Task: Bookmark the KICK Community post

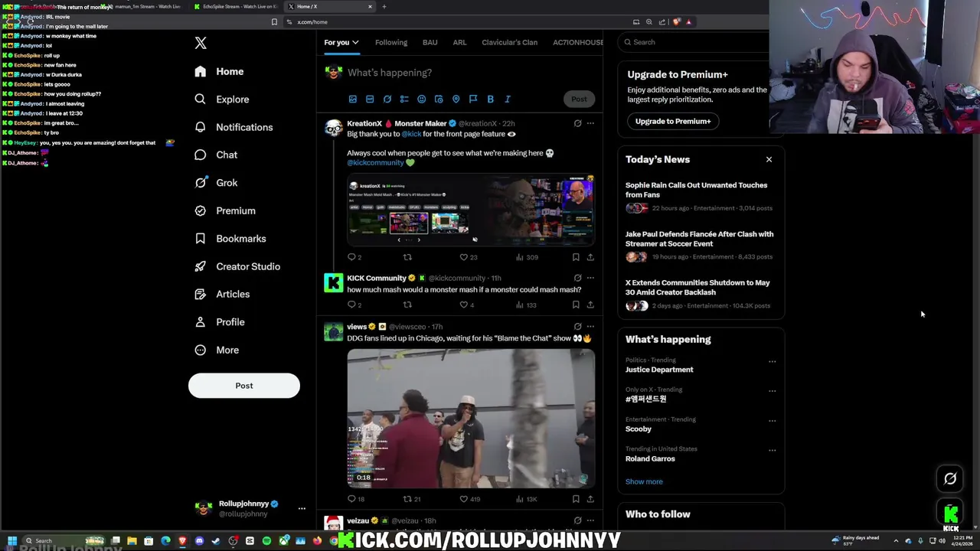Action: coord(576,305)
